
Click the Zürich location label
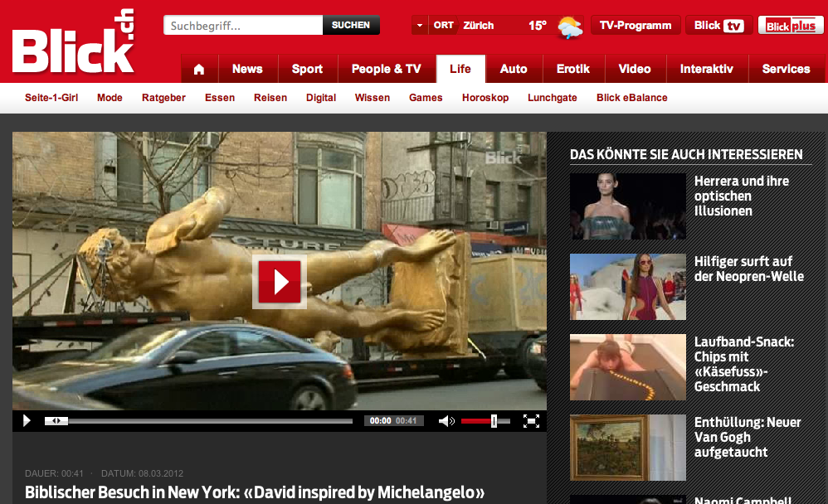tap(479, 26)
